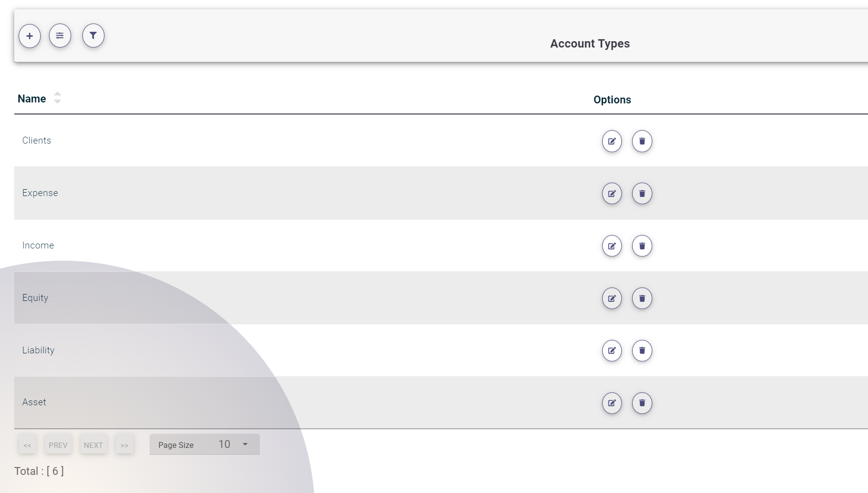Edit the Expense account type
This screenshot has width=868, height=493.
612,194
